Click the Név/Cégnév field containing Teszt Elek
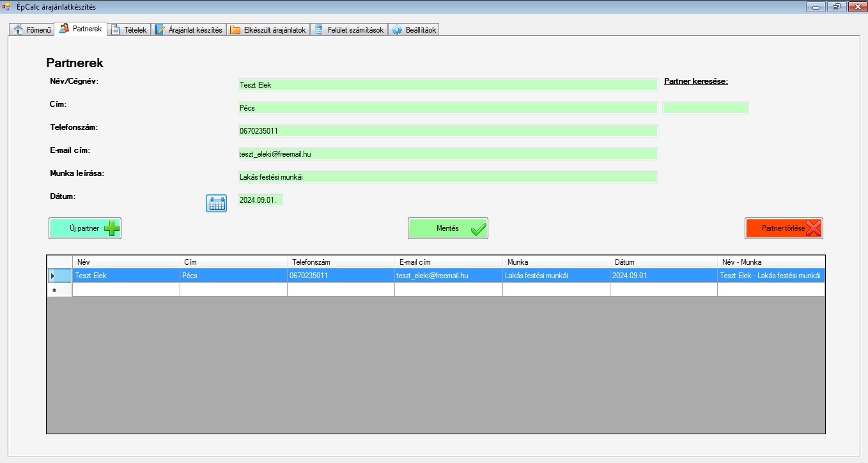868x463 pixels. click(447, 85)
